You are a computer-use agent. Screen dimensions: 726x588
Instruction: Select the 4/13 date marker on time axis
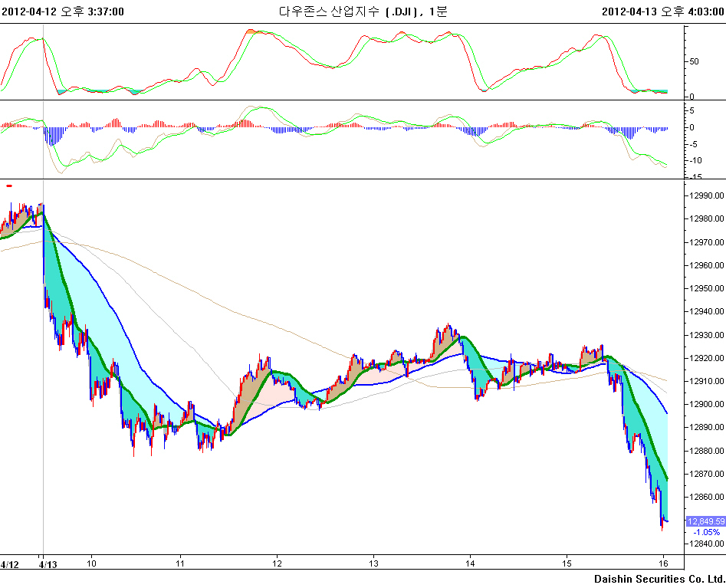click(x=48, y=564)
